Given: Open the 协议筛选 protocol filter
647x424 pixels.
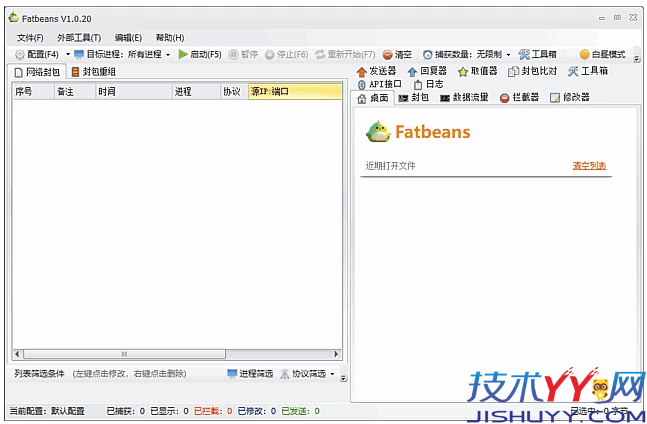Looking at the screenshot, I should point(304,374).
